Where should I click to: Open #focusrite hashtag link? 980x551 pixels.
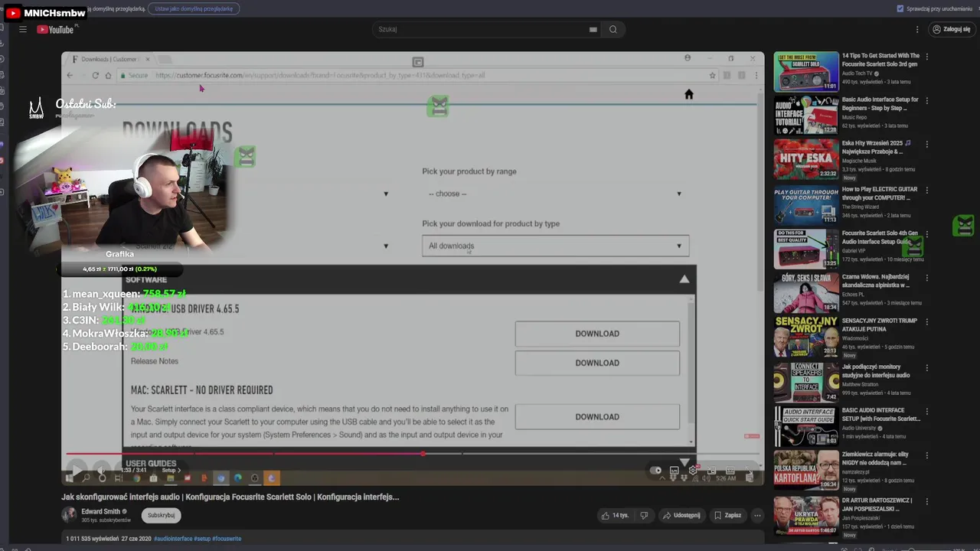(x=227, y=539)
